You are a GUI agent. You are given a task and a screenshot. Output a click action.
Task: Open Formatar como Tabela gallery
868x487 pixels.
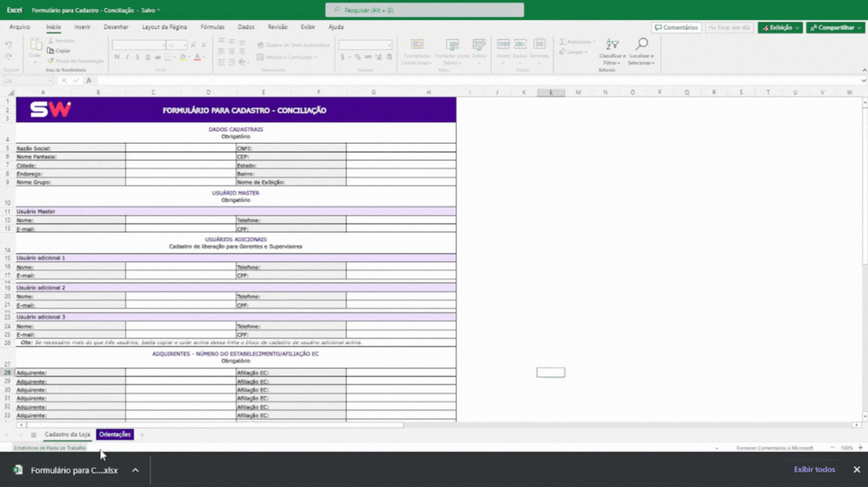tap(452, 52)
